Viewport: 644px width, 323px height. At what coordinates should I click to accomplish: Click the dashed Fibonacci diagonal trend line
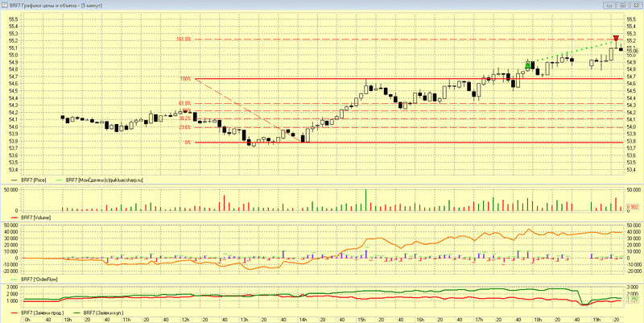coord(248,110)
